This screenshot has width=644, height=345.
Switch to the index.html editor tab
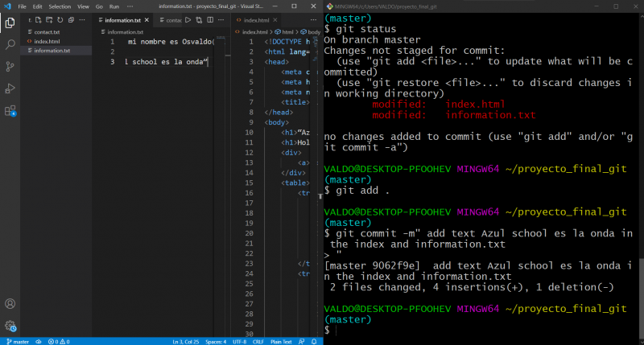[256, 19]
